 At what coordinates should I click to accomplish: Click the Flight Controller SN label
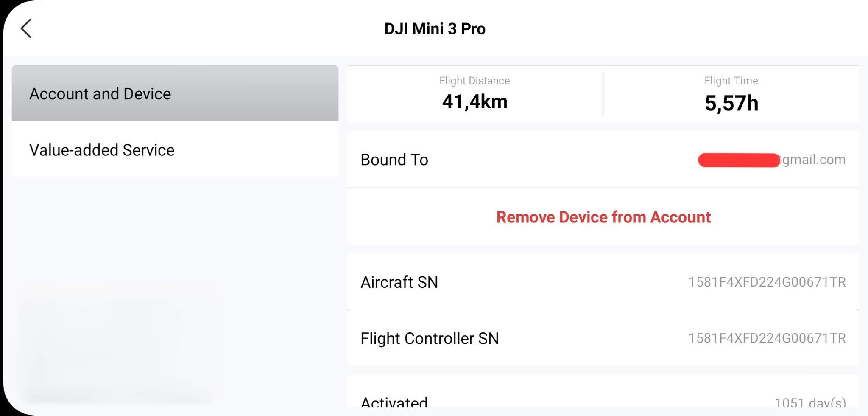coord(430,338)
